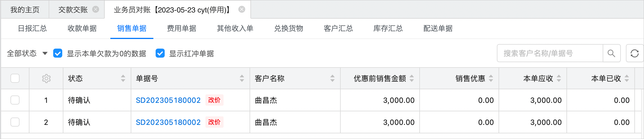Sort by 优惠前销售金额 column arrows
The image size is (644, 139).
pyautogui.click(x=412, y=78)
